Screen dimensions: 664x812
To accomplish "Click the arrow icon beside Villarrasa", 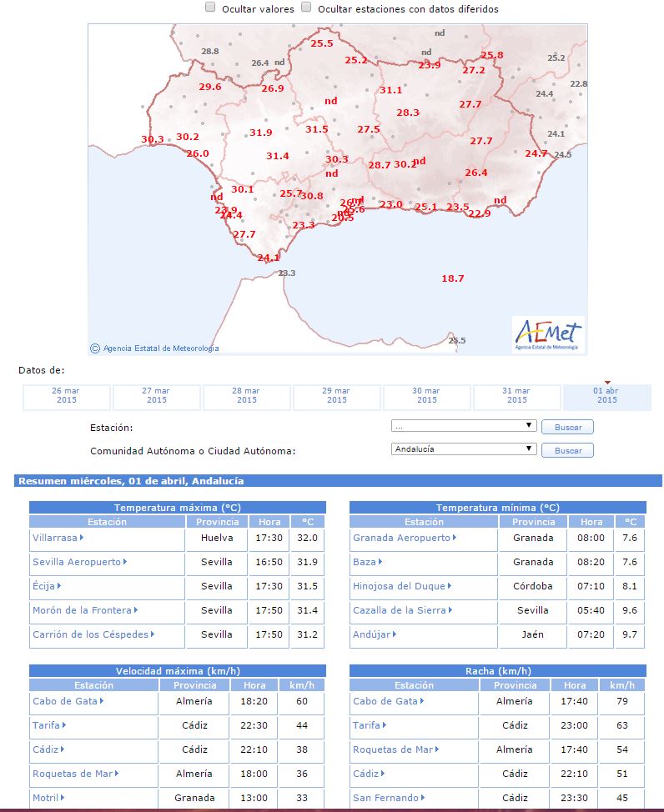I will click(x=82, y=538).
